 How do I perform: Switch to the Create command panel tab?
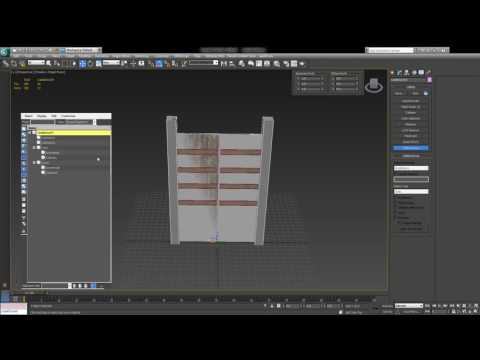pyautogui.click(x=392, y=72)
